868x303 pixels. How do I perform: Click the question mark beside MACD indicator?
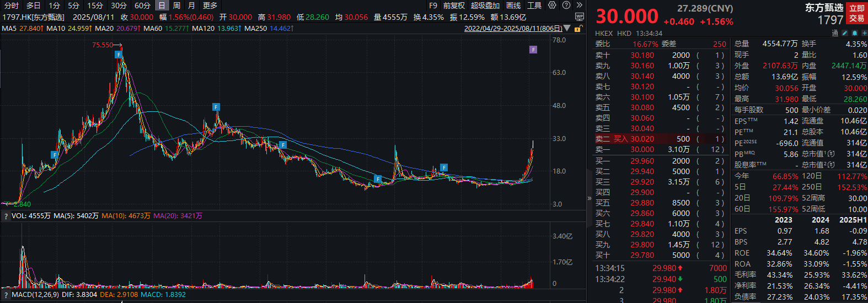pyautogui.click(x=6, y=295)
